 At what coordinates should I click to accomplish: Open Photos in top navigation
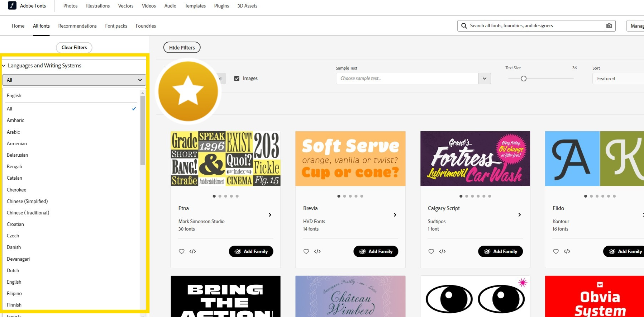[x=70, y=6]
